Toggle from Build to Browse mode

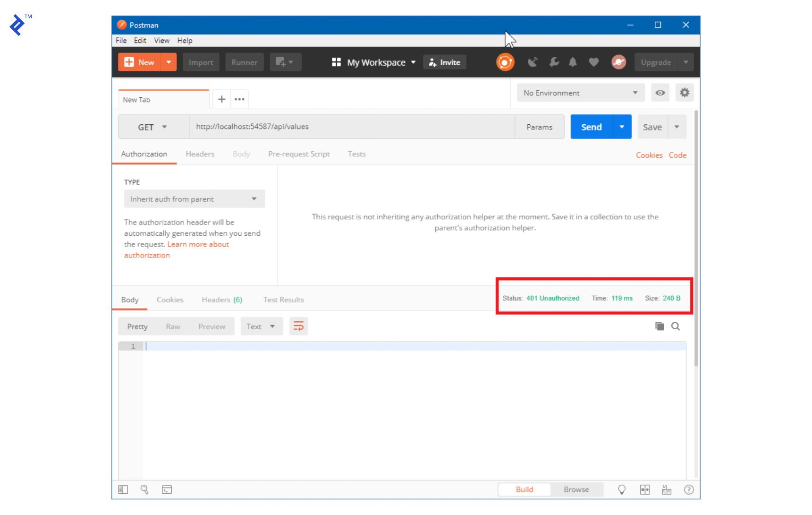tap(576, 489)
